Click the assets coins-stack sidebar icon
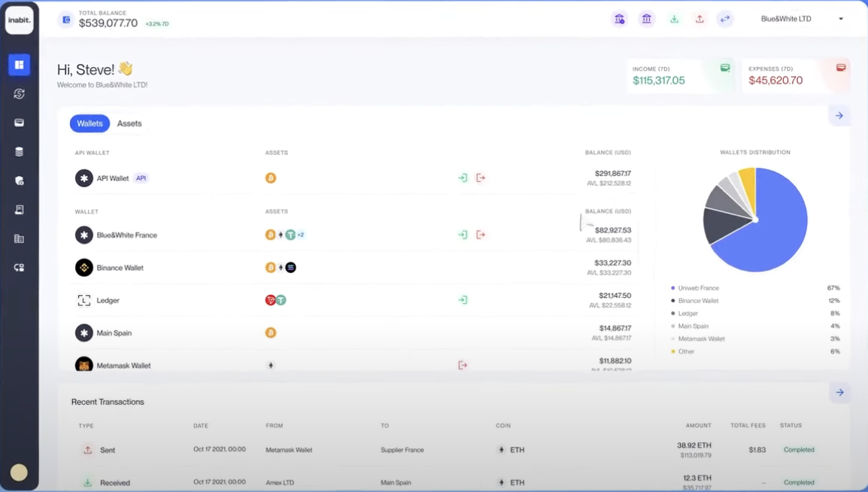The width and height of the screenshot is (868, 492). 19,150
